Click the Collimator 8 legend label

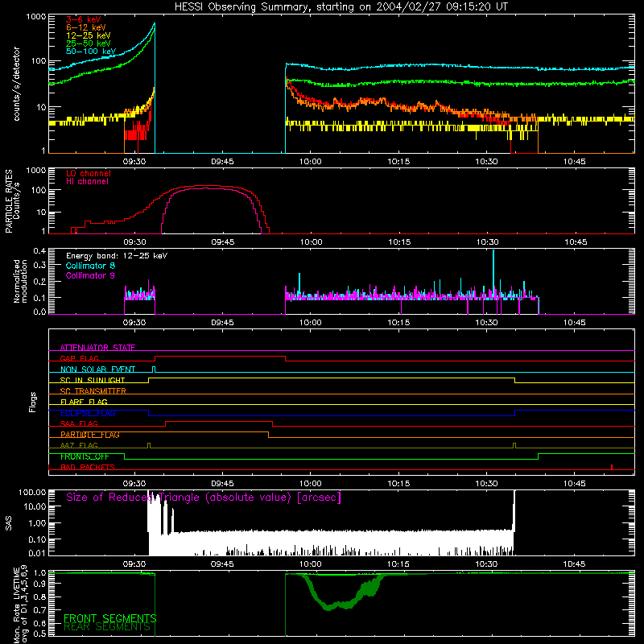pyautogui.click(x=90, y=266)
